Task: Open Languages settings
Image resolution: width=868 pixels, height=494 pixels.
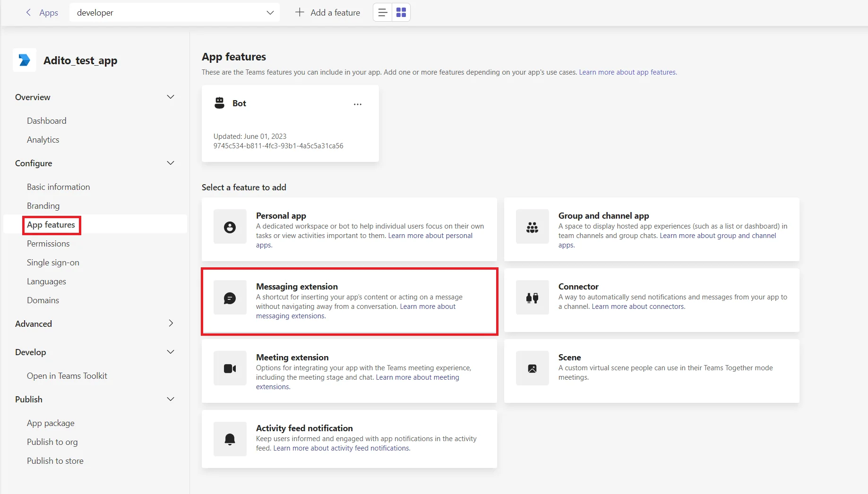Action: (x=46, y=281)
